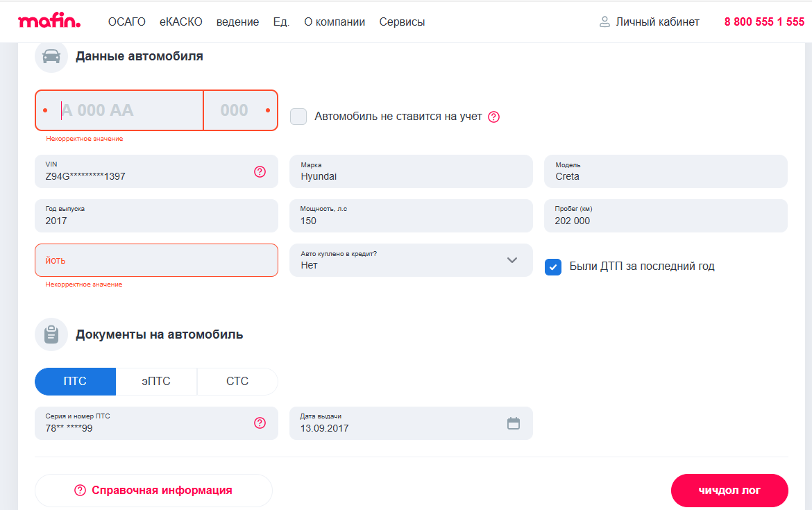Uncheck Были ДТП за последний год
The height and width of the screenshot is (510, 812).
point(553,266)
